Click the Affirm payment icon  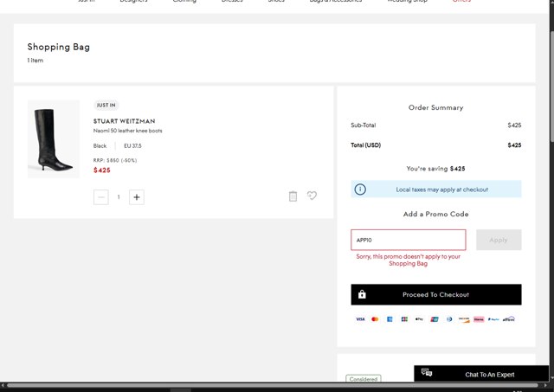pyautogui.click(x=509, y=319)
